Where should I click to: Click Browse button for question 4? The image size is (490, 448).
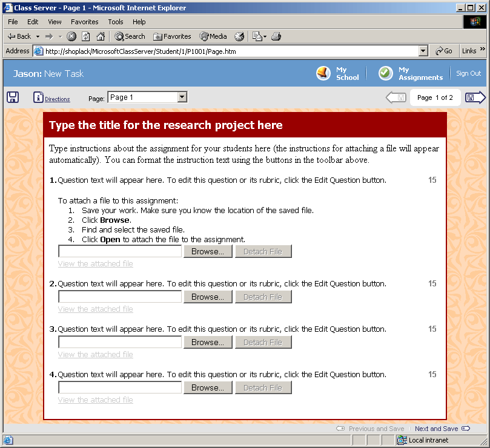(208, 387)
